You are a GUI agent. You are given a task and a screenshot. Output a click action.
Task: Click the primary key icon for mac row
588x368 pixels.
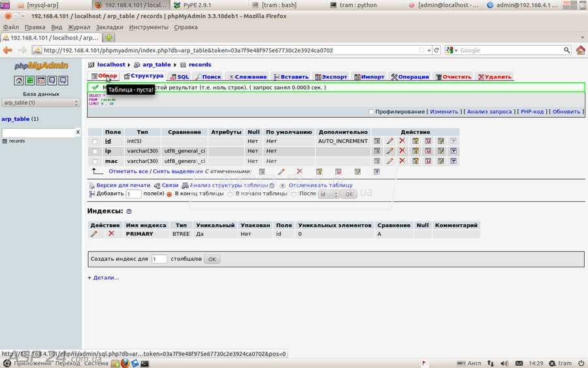pyautogui.click(x=415, y=161)
